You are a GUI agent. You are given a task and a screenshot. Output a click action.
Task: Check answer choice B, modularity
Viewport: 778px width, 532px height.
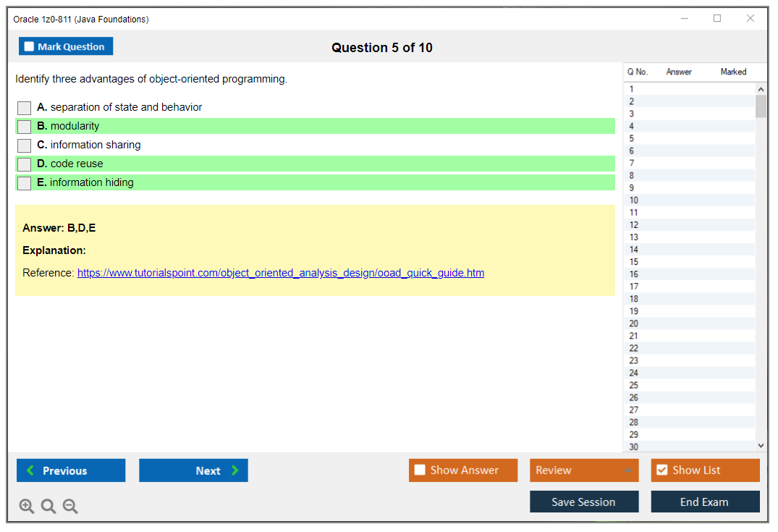click(x=24, y=126)
